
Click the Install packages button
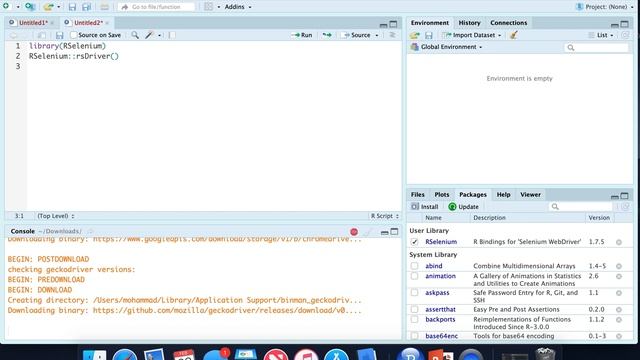pyautogui.click(x=424, y=207)
